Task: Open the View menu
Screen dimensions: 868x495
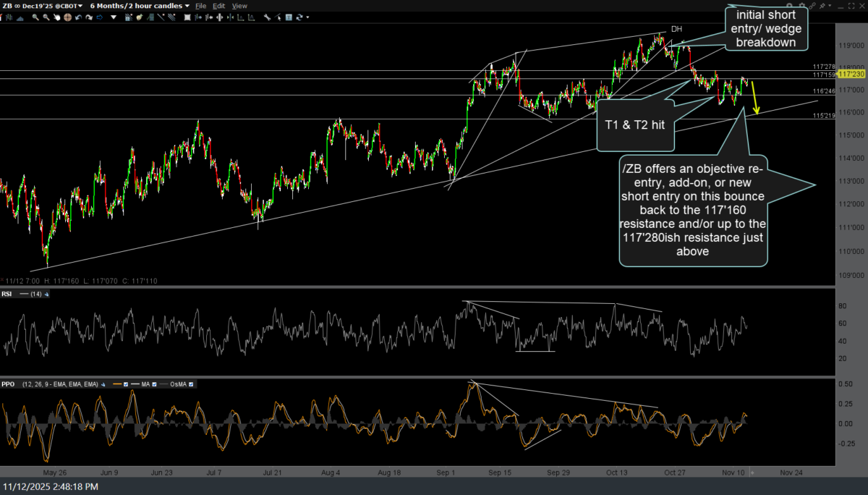Action: (x=239, y=6)
